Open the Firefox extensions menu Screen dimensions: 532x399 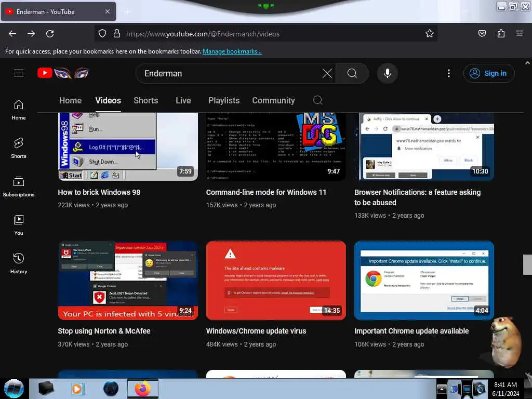[501, 33]
